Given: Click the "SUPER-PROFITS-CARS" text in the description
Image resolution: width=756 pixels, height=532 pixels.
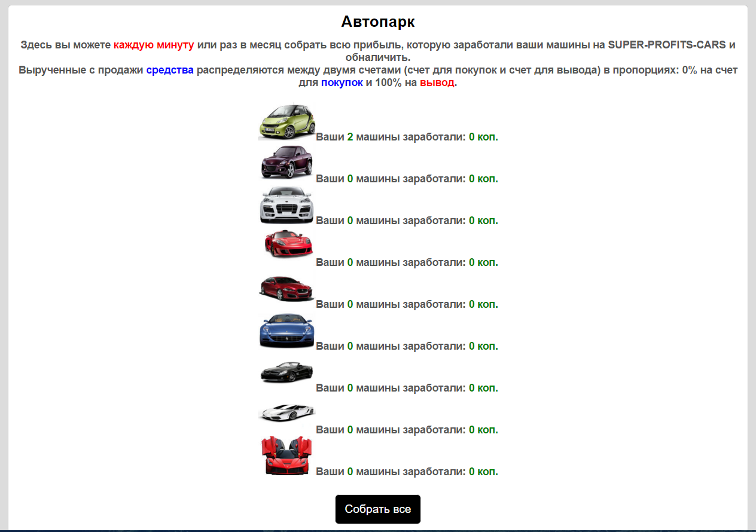Looking at the screenshot, I should pos(666,45).
